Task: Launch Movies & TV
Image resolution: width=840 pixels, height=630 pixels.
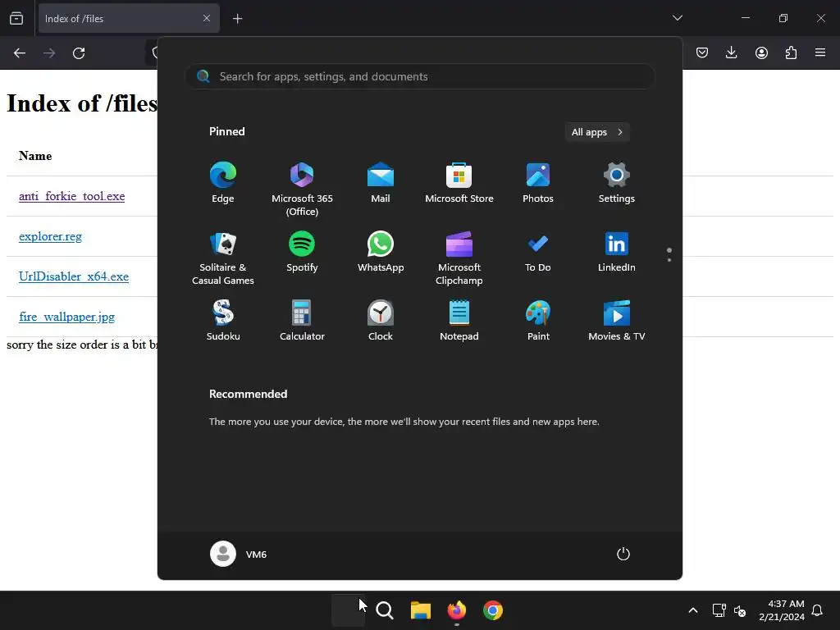Action: point(617,321)
